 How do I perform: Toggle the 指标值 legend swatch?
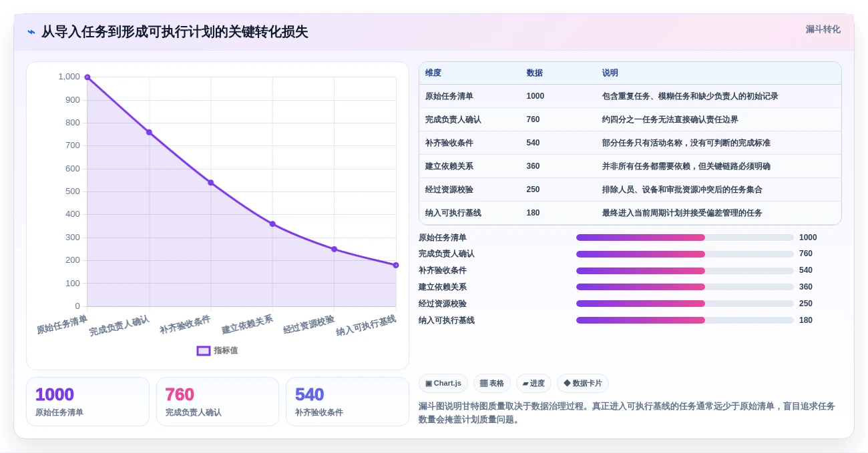(x=204, y=351)
